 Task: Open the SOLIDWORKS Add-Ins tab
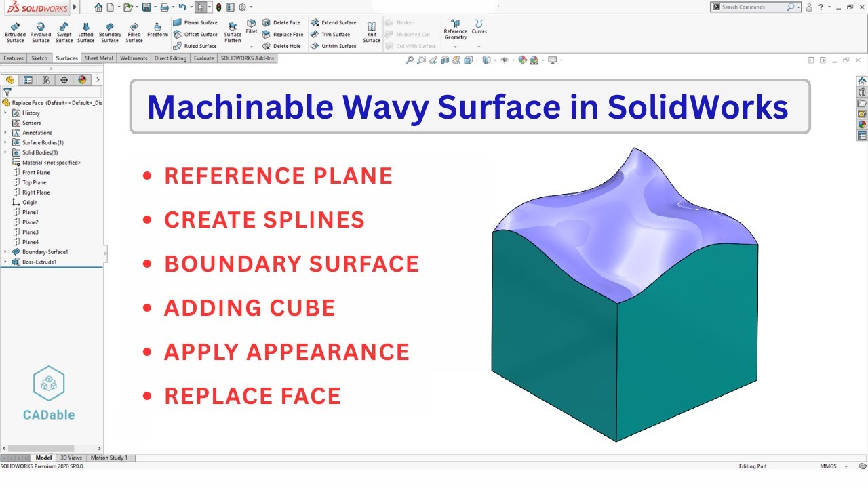click(x=248, y=58)
